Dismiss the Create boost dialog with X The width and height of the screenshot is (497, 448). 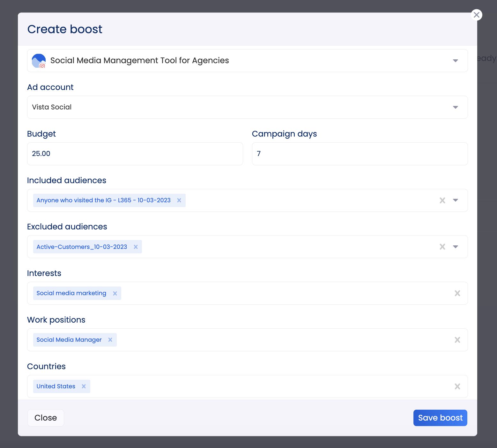476,15
